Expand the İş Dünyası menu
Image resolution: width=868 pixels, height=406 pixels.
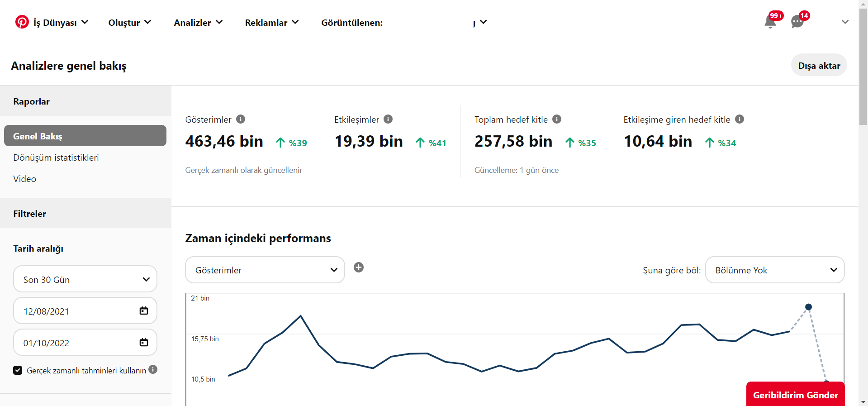click(61, 23)
